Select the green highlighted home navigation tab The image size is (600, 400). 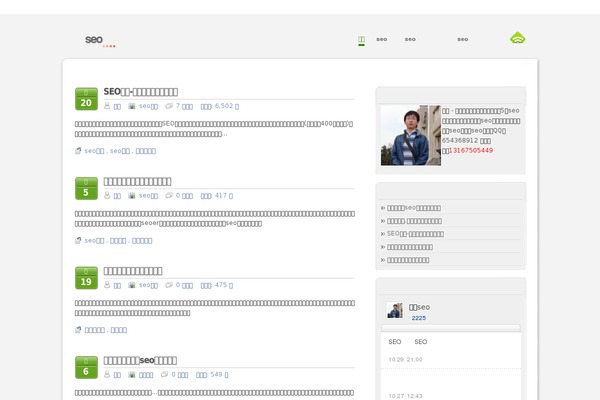click(361, 39)
